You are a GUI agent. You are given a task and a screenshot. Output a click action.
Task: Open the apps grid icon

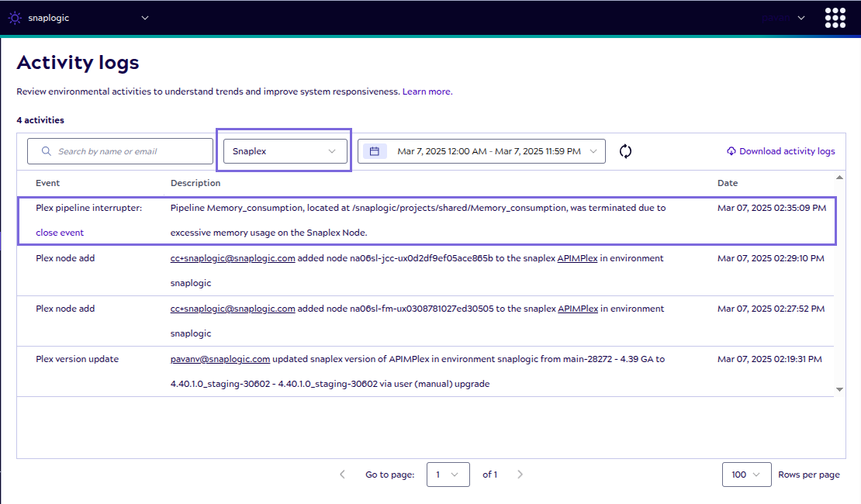click(x=835, y=17)
